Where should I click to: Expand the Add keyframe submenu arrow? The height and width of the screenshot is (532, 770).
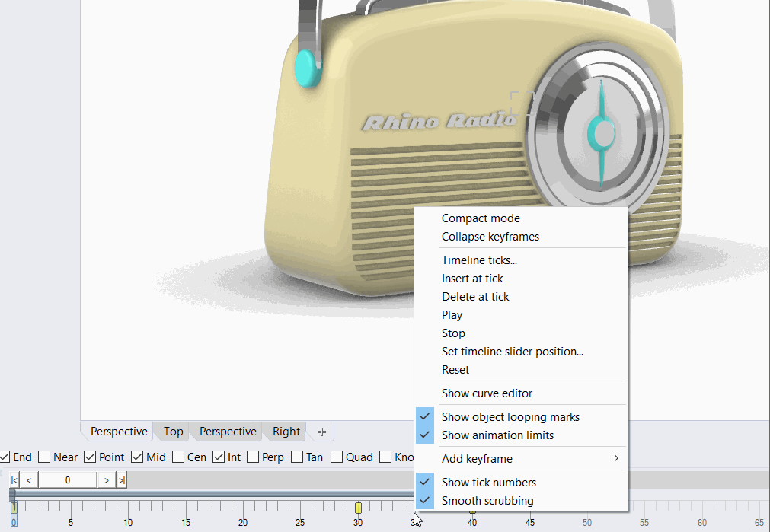point(616,458)
